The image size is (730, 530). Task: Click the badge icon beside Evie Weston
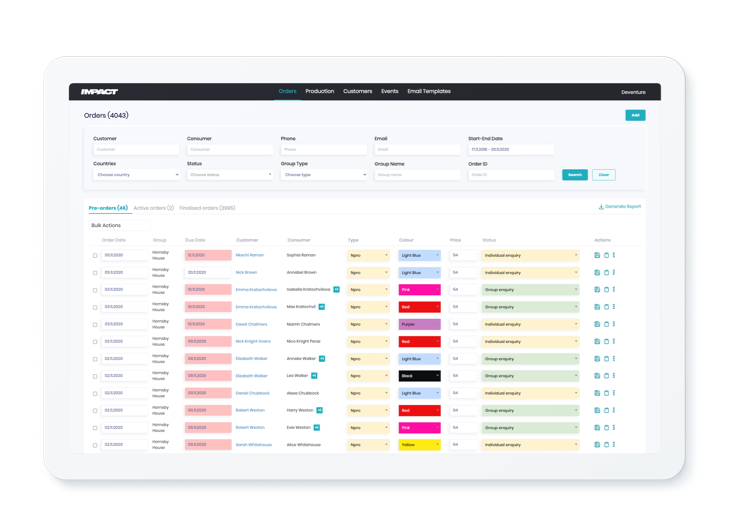[317, 428]
